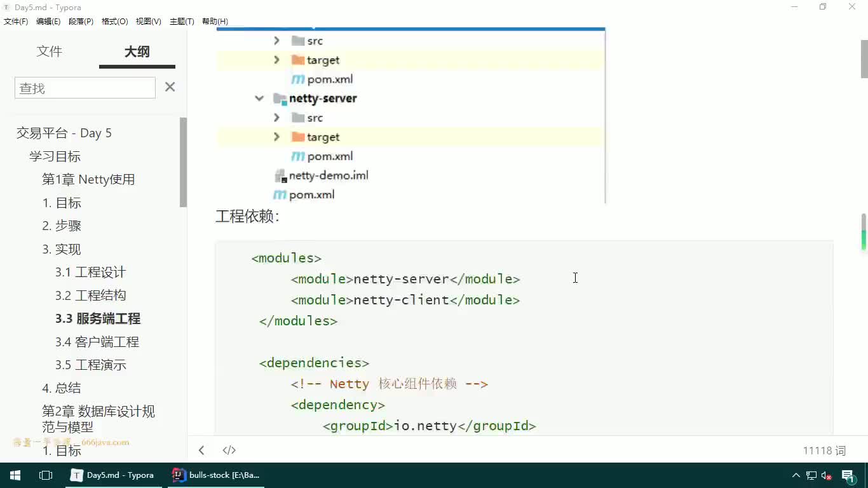868x488 pixels.
Task: Open the 编辑(E) menu
Action: 48,22
